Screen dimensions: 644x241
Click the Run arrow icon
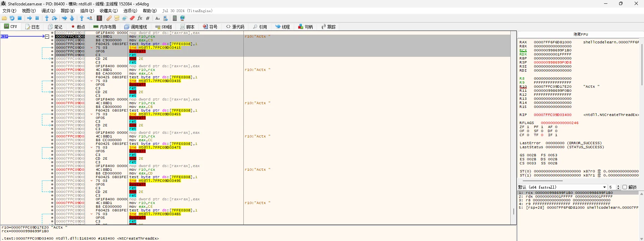click(x=30, y=18)
